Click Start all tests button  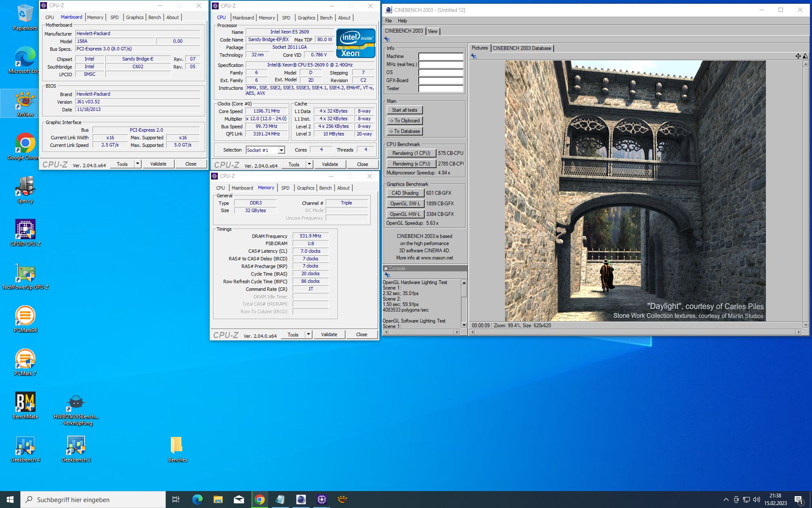tap(404, 110)
